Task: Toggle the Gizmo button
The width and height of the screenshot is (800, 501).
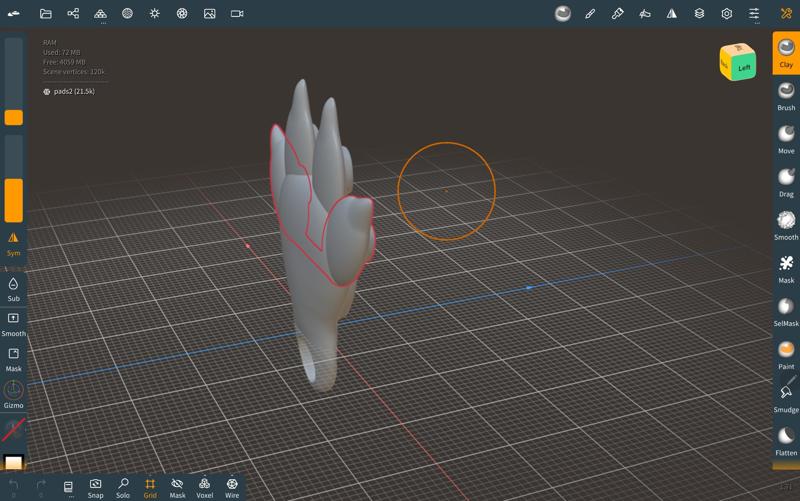Action: click(x=13, y=395)
